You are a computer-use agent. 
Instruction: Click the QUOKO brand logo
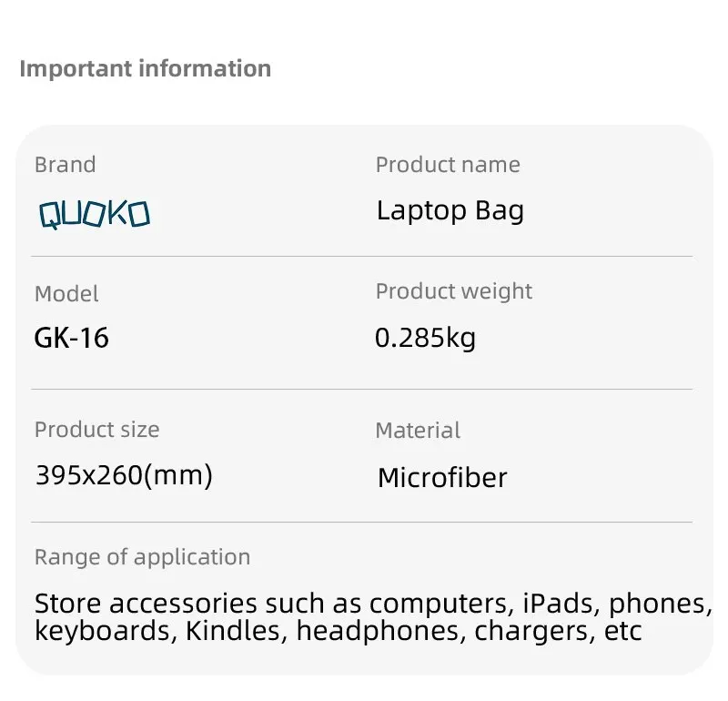pos(94,214)
